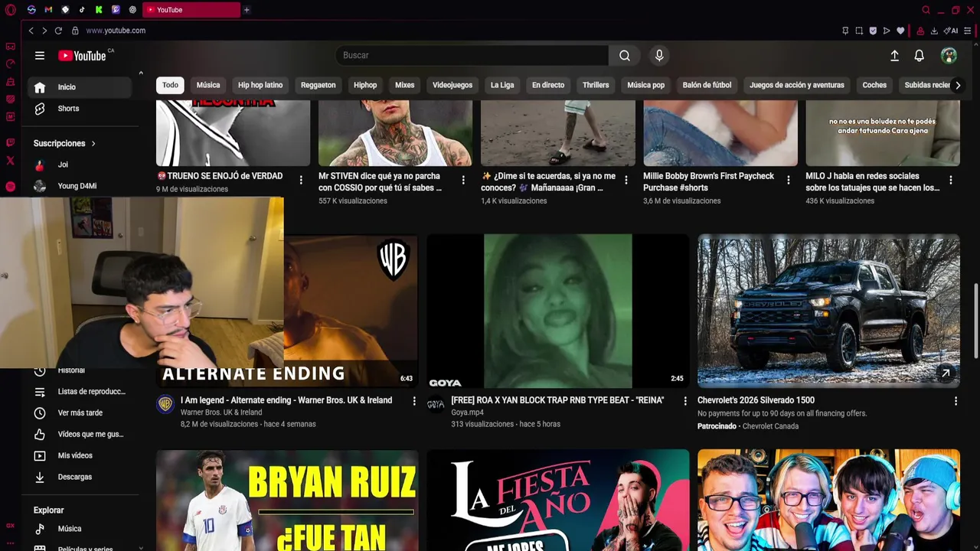Open Warner Bros. UK & Ireland channel avatar
Screen dimensions: 980x551
tap(165, 404)
